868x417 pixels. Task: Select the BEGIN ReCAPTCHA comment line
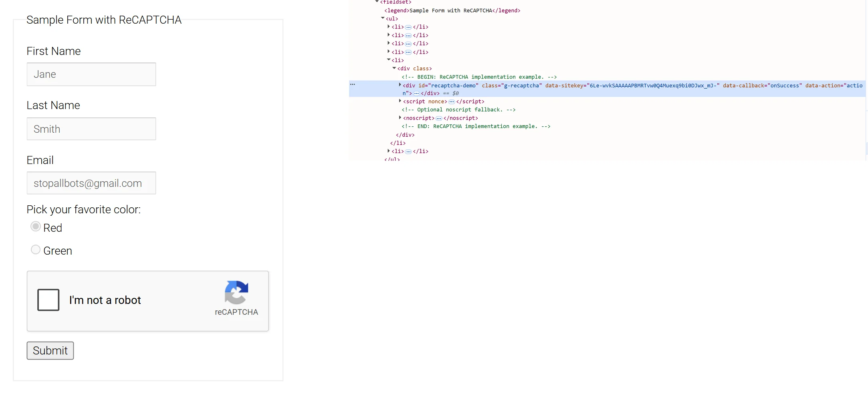click(479, 77)
